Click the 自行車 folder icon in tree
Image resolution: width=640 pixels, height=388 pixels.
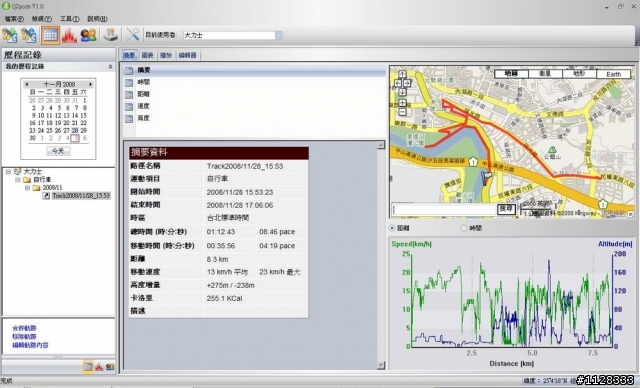[x=27, y=180]
